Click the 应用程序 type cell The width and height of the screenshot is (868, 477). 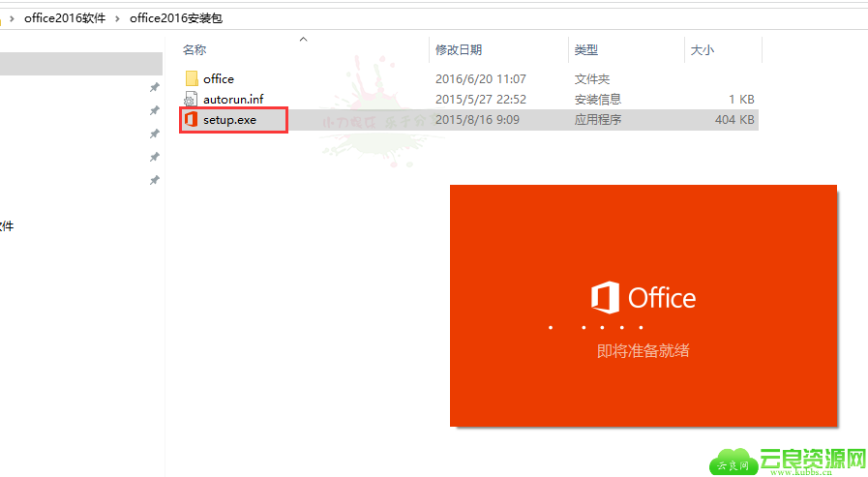tap(598, 120)
